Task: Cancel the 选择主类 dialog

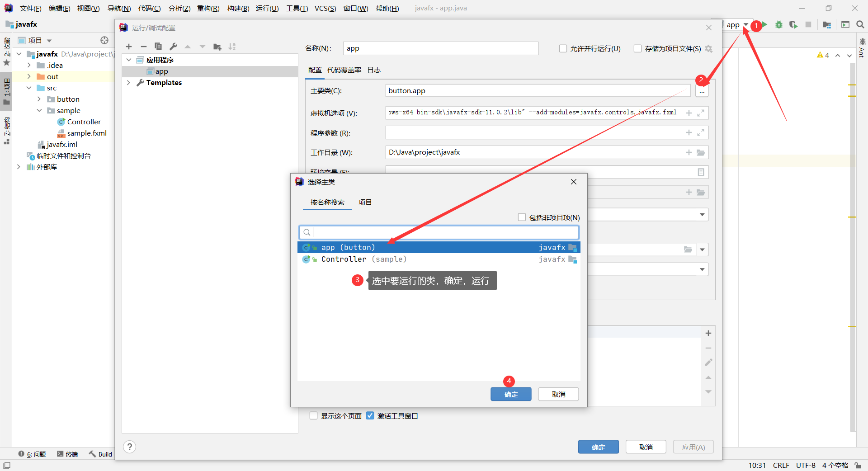Action: click(x=559, y=394)
